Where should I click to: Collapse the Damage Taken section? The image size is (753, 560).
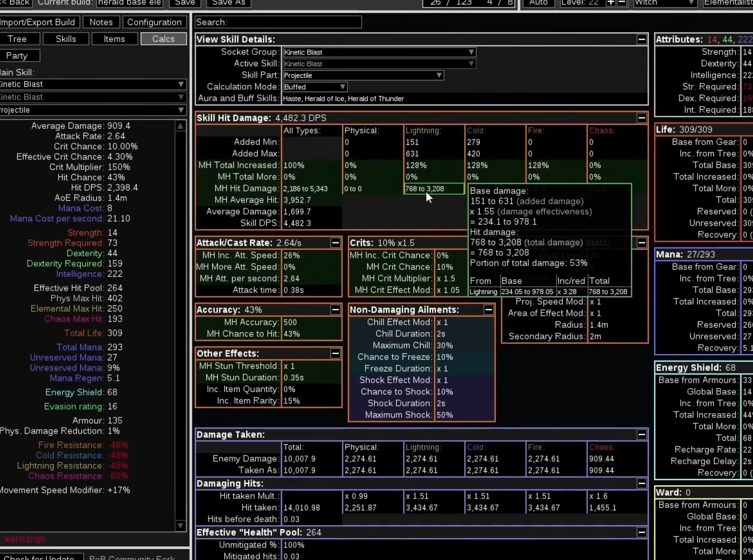[x=641, y=435]
